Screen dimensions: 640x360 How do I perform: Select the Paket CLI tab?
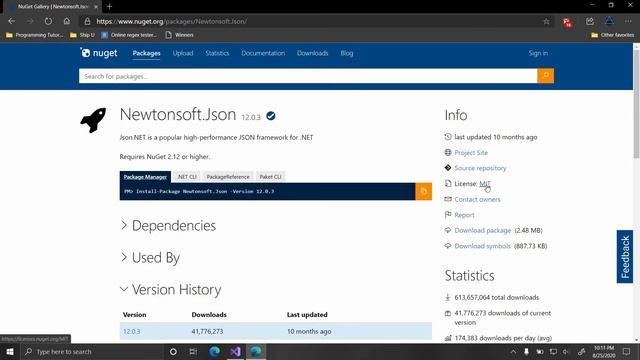coord(271,177)
